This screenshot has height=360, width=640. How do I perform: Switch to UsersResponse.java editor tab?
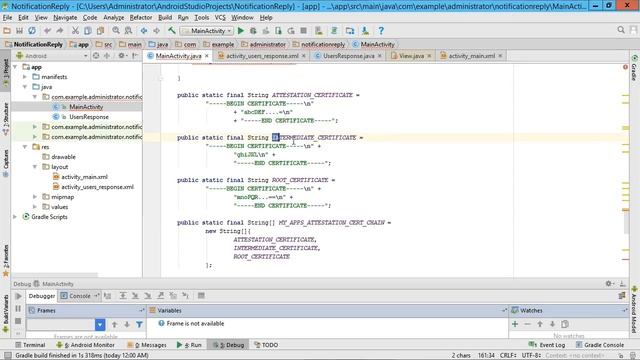349,56
